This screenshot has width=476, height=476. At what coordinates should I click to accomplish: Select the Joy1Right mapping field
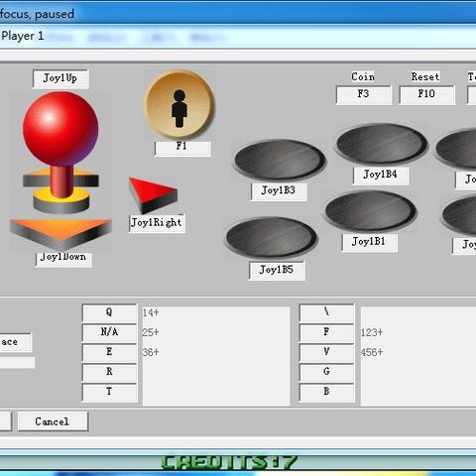coord(157,223)
